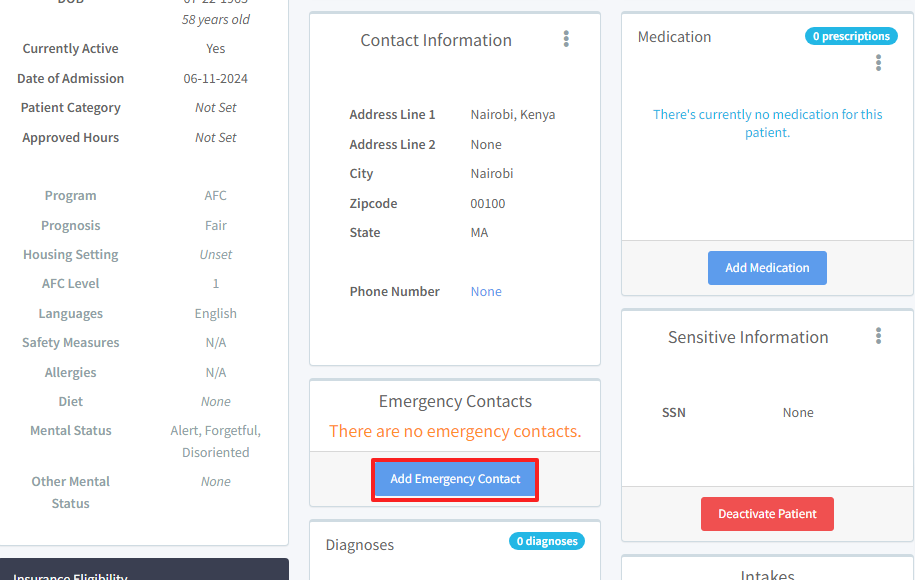
Task: Click the no medication notice text
Action: pyautogui.click(x=767, y=123)
